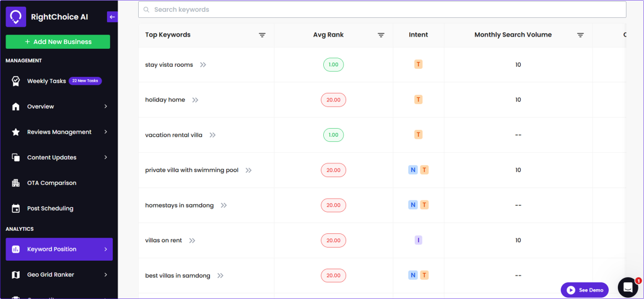Select the 20.00 rank badge for homestays in samdong
The width and height of the screenshot is (644, 299).
pyautogui.click(x=334, y=206)
